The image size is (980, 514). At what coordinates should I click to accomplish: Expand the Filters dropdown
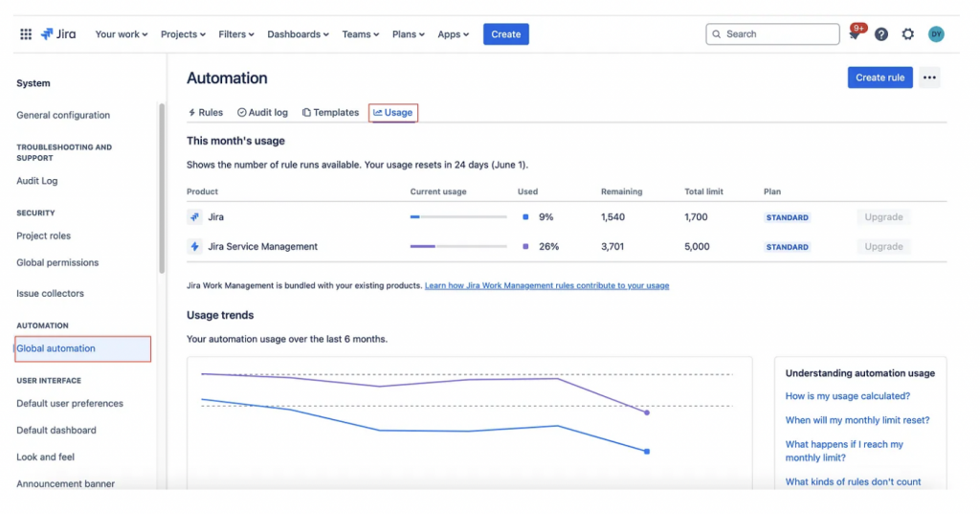point(236,34)
